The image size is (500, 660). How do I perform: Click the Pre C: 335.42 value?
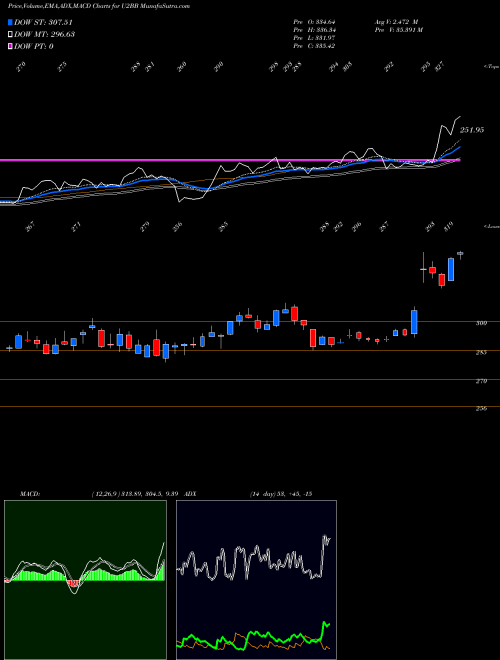point(314,46)
